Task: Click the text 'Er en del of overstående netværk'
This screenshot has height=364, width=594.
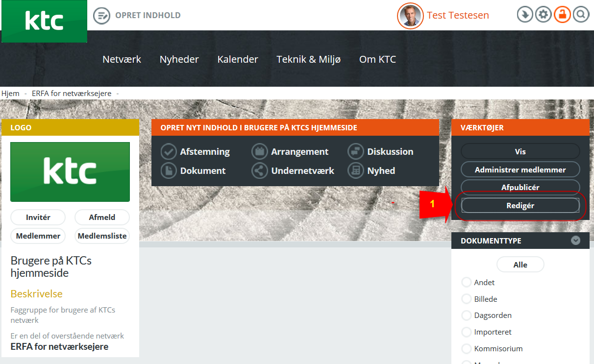Action: pos(67,336)
